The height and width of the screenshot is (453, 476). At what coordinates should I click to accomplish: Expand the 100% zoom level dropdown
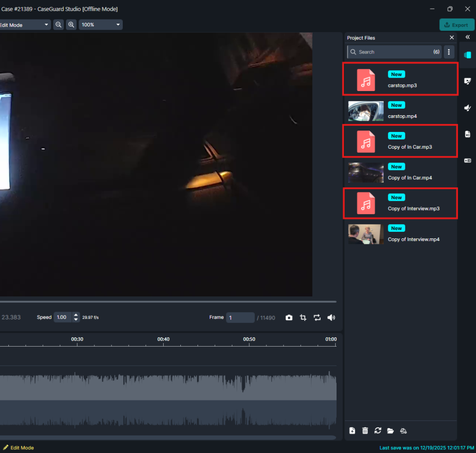tap(100, 25)
